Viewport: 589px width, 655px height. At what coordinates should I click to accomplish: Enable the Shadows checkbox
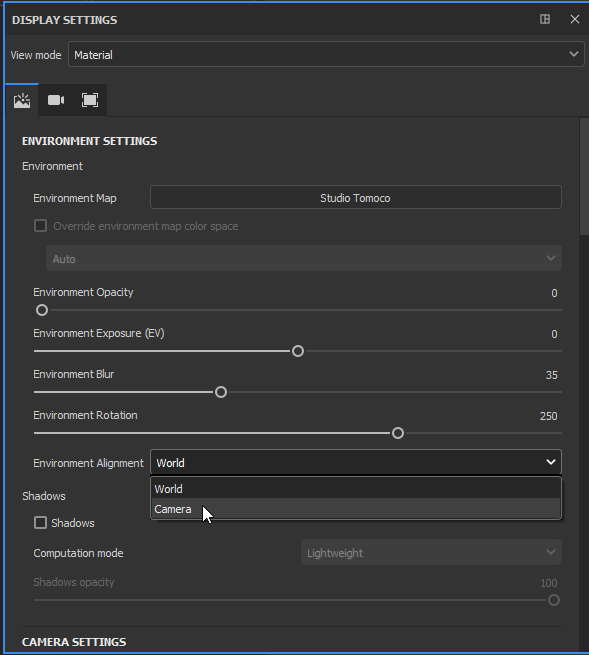[41, 523]
